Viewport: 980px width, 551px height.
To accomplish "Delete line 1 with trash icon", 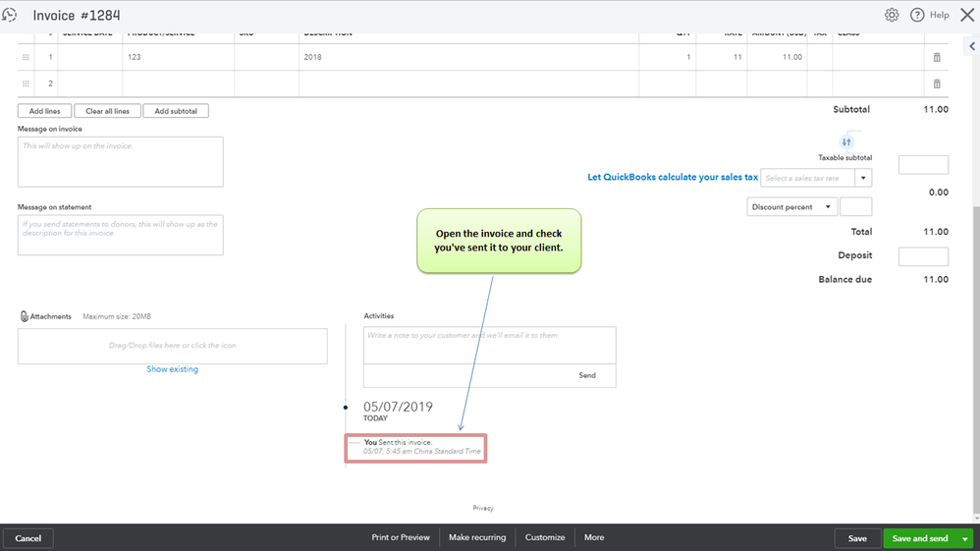I will (x=936, y=57).
